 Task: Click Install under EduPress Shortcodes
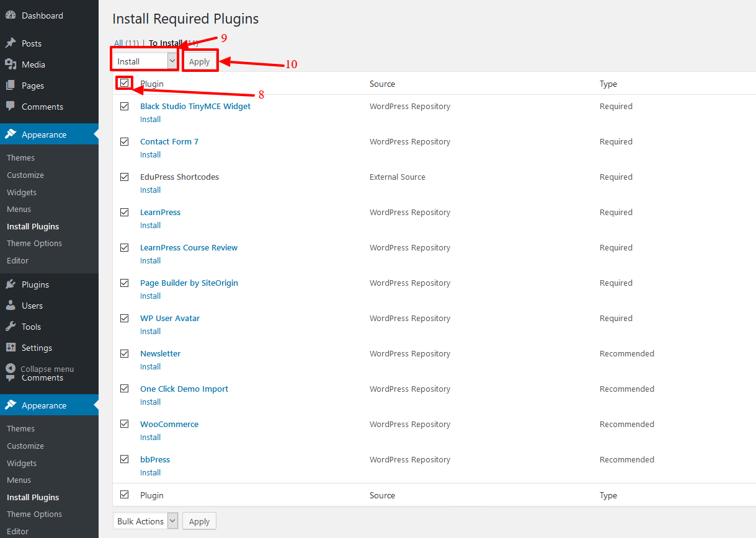pos(150,190)
